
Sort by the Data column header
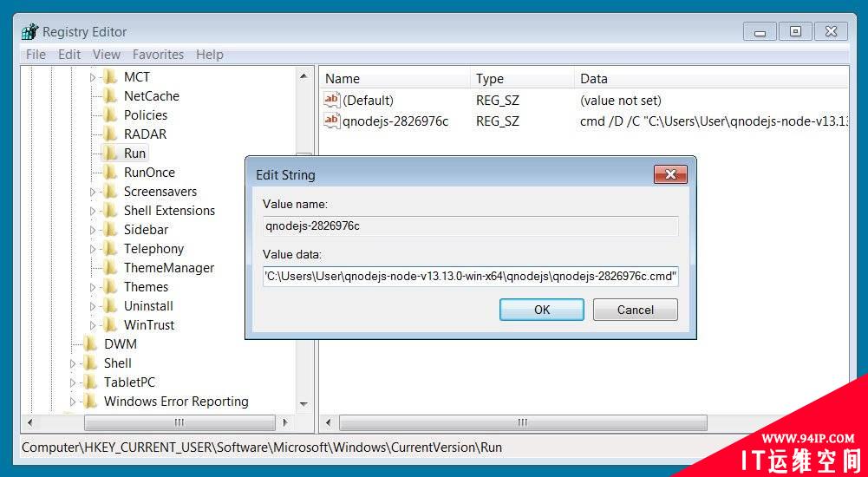coord(711,79)
